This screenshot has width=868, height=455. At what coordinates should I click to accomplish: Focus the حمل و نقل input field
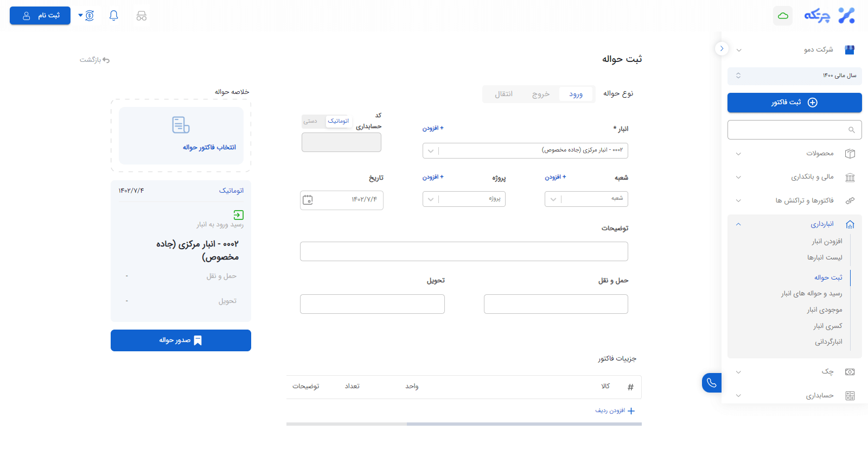coord(556,304)
